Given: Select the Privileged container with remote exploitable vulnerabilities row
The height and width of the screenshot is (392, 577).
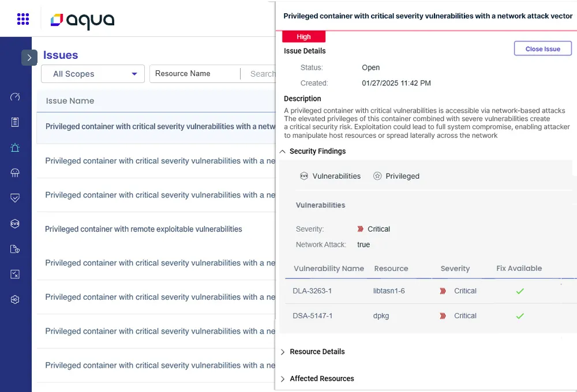Looking at the screenshot, I should point(156,229).
